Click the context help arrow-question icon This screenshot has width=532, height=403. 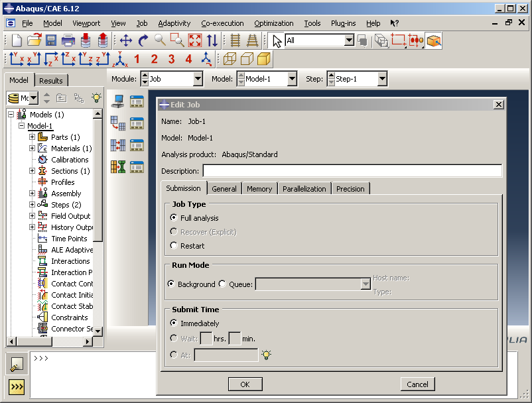coord(394,23)
